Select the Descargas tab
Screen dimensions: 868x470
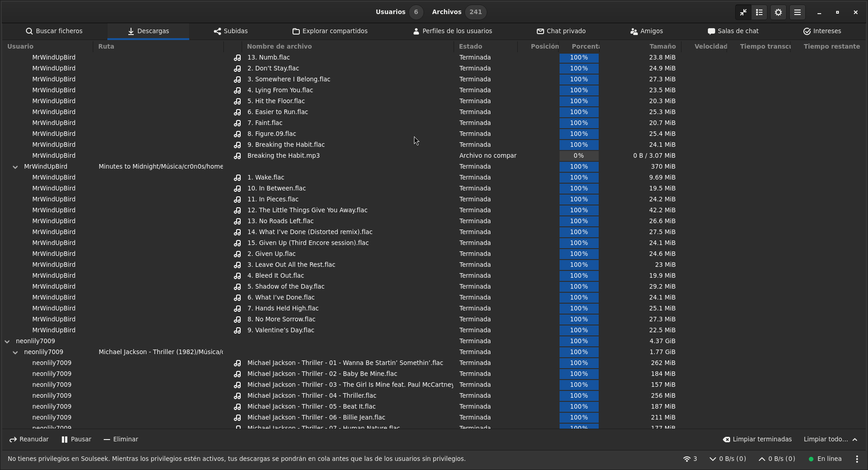coord(148,31)
